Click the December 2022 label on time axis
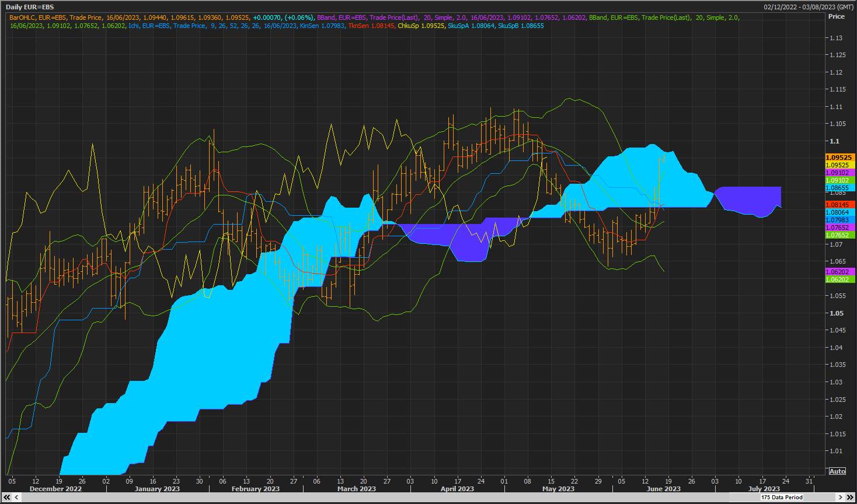The image size is (857, 504). pyautogui.click(x=55, y=489)
